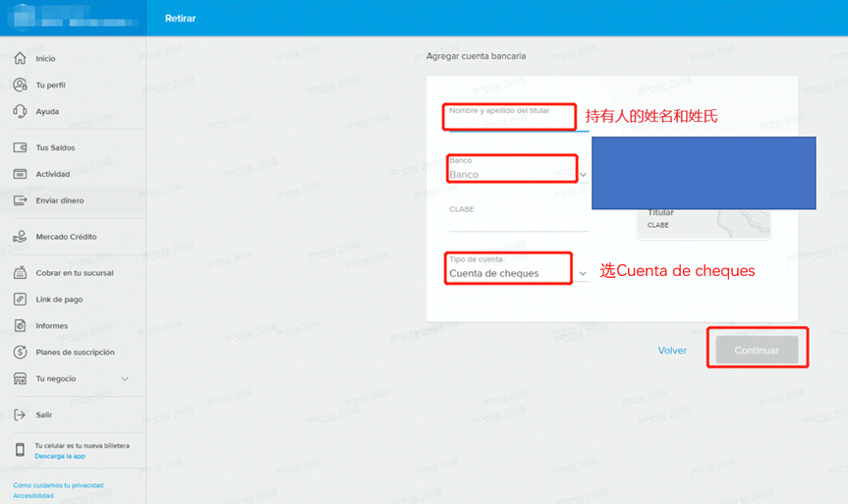
Task: Focus the Nombre y apellido del titular field
Action: coord(519,119)
